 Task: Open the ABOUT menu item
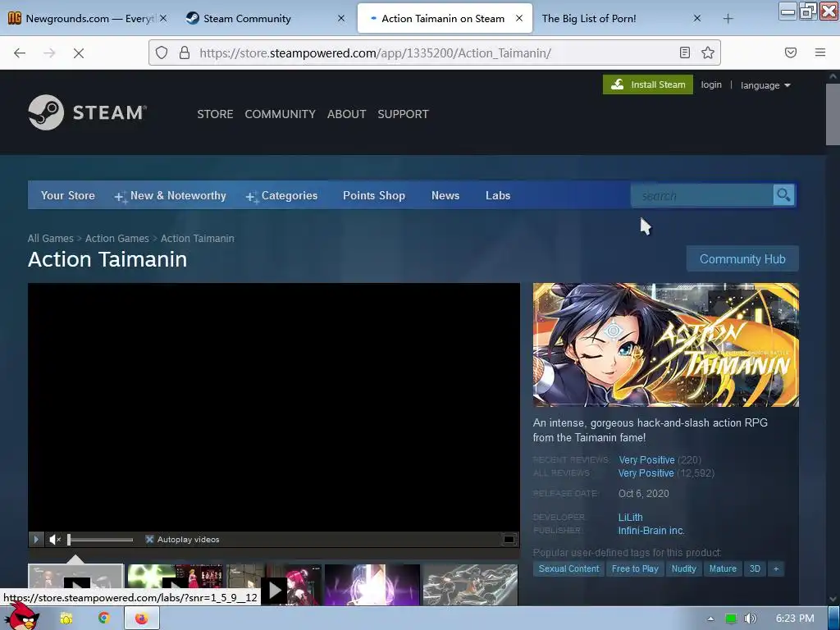[347, 114]
